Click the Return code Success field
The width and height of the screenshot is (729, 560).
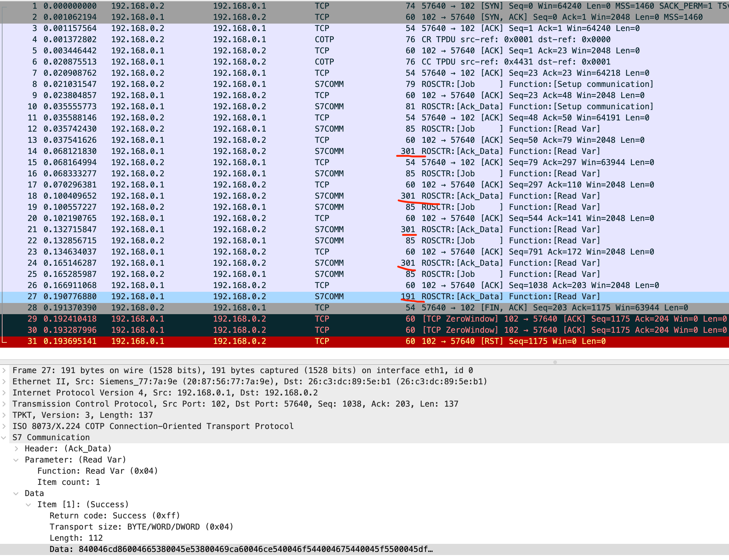(115, 516)
